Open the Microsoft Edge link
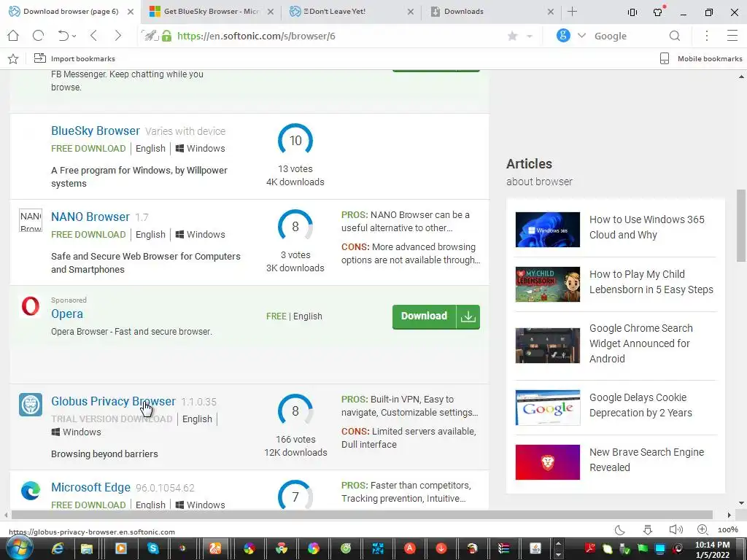The image size is (747, 560). point(90,488)
